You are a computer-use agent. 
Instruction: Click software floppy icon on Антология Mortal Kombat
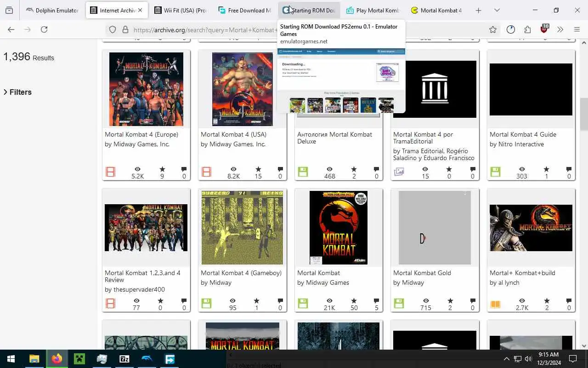click(x=302, y=172)
